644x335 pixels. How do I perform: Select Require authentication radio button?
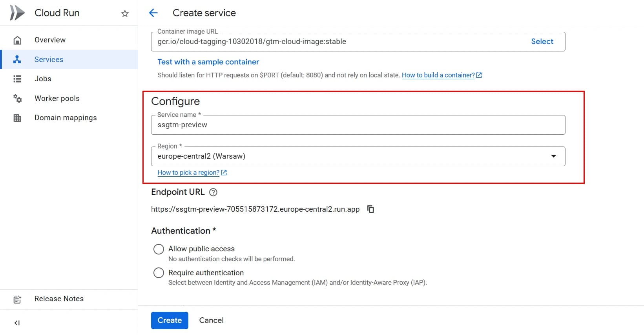pos(159,273)
